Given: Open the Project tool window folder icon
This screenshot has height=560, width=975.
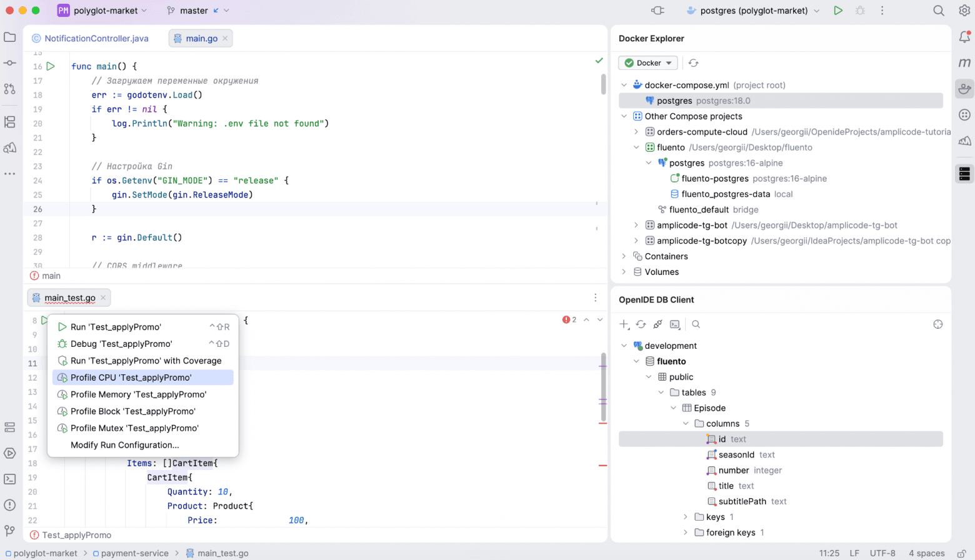Looking at the screenshot, I should (10, 37).
